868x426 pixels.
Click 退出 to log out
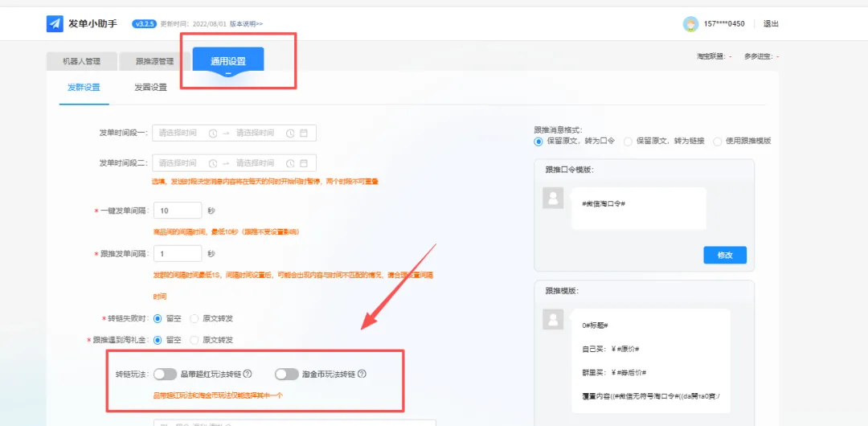click(x=771, y=24)
